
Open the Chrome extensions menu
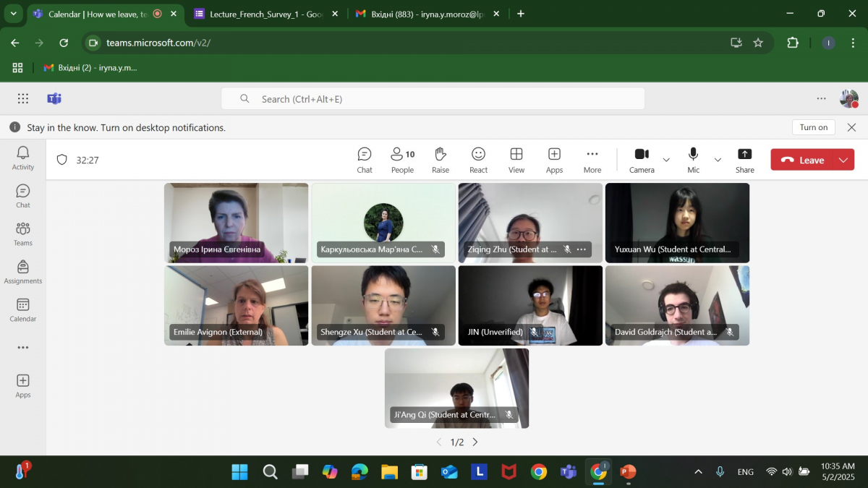point(793,43)
